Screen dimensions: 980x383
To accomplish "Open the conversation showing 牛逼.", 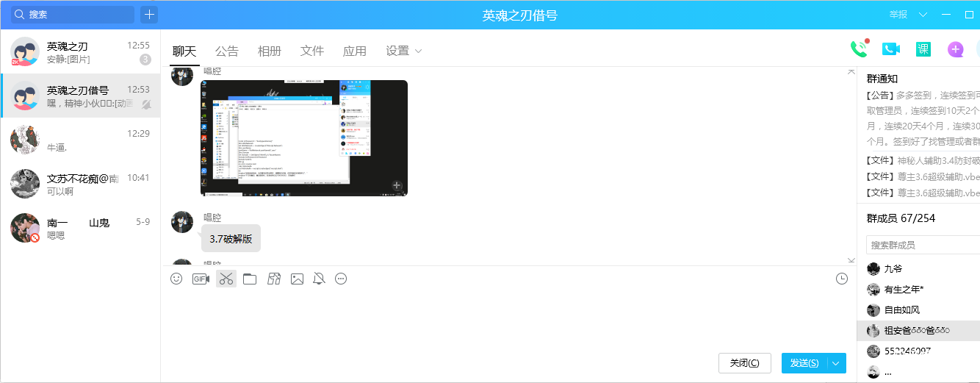I will pyautogui.click(x=80, y=140).
